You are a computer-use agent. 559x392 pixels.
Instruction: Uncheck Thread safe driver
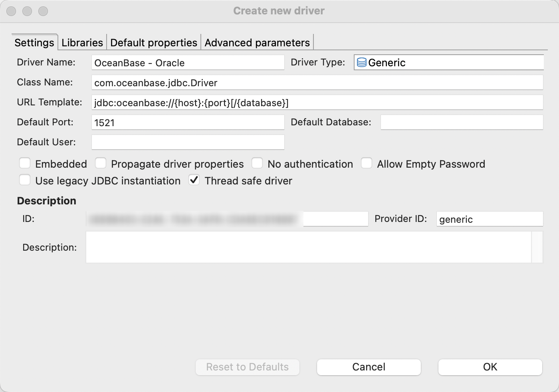pos(194,180)
